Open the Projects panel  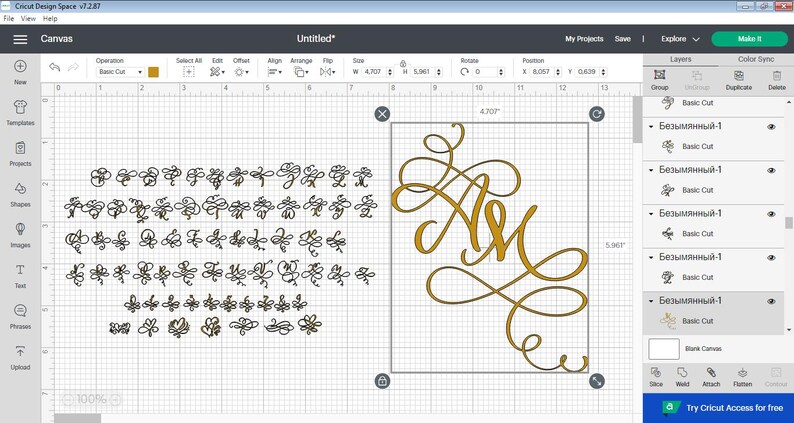coord(20,153)
